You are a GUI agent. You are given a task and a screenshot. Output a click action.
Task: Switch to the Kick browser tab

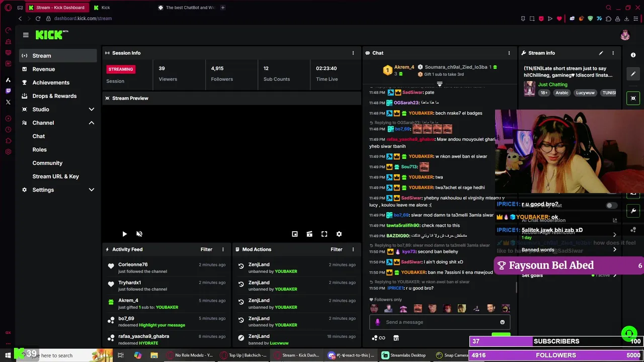click(121, 8)
